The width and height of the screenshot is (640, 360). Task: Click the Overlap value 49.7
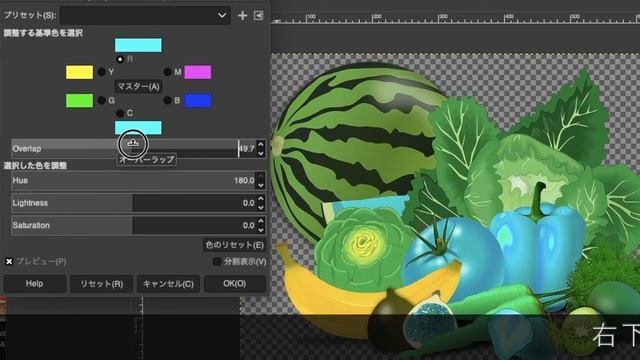pyautogui.click(x=246, y=149)
